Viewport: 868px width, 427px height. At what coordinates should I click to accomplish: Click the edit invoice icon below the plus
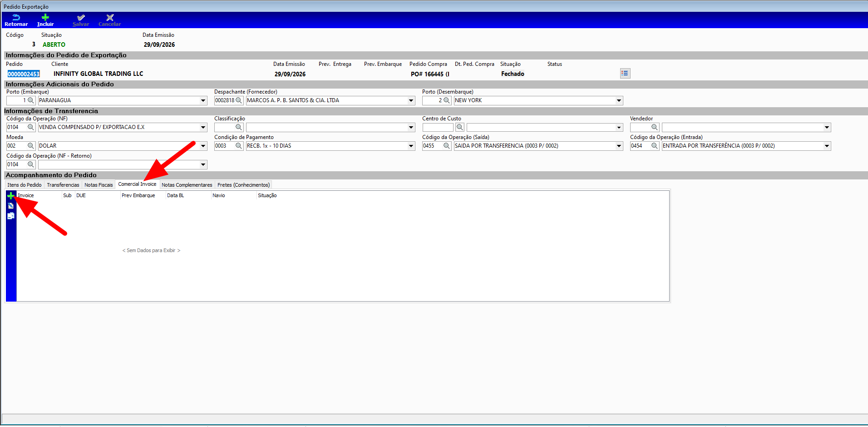coord(11,206)
